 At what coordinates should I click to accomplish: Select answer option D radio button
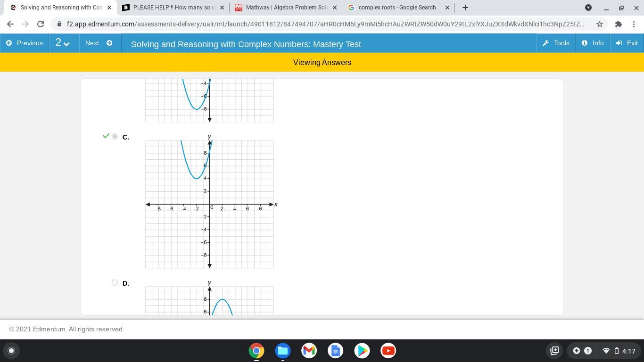coord(115,283)
